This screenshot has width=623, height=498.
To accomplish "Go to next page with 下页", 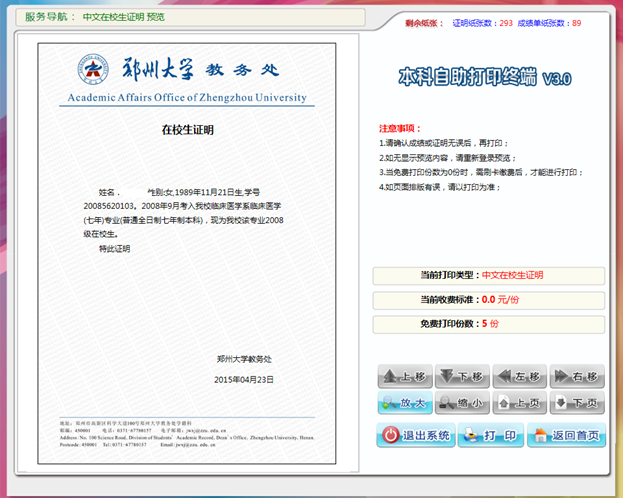I will pos(577,404).
